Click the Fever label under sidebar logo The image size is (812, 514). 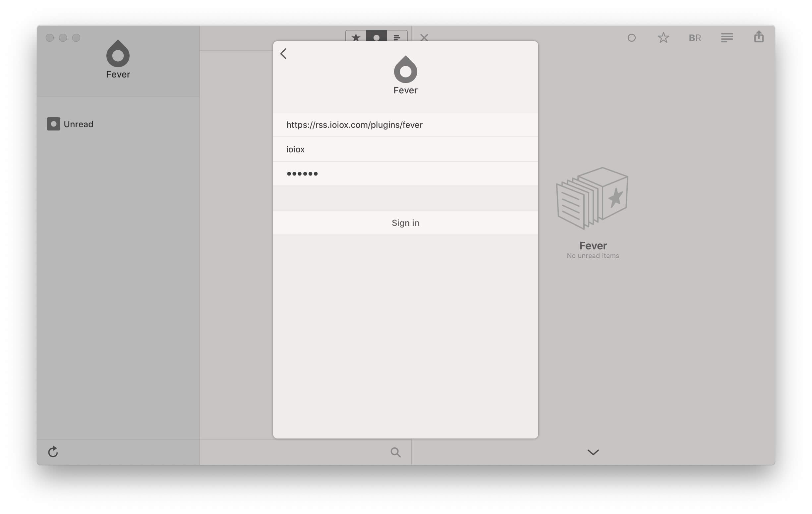(118, 75)
